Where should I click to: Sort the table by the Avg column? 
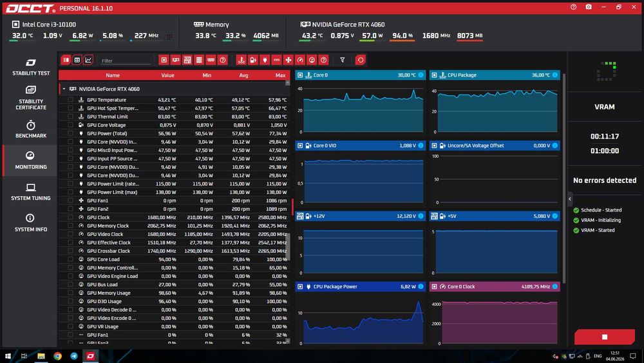click(243, 75)
